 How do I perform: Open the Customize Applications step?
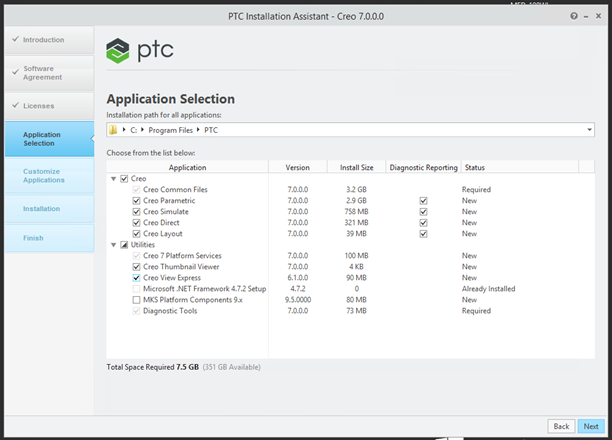[50, 176]
